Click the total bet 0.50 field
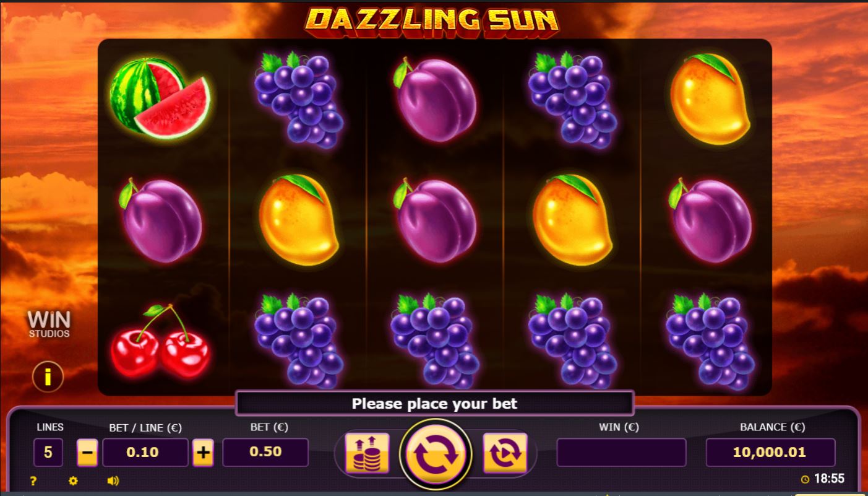This screenshot has height=496, width=868. click(x=265, y=452)
